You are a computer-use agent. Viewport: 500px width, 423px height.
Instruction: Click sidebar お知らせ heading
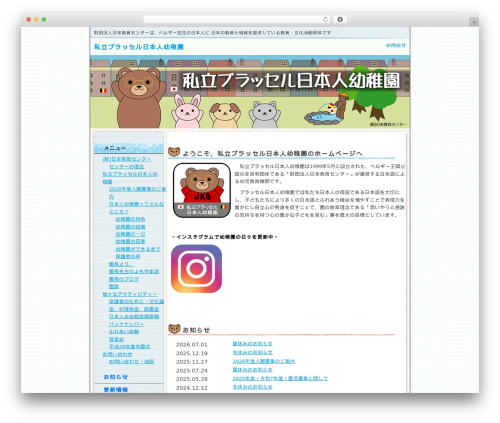tap(116, 377)
